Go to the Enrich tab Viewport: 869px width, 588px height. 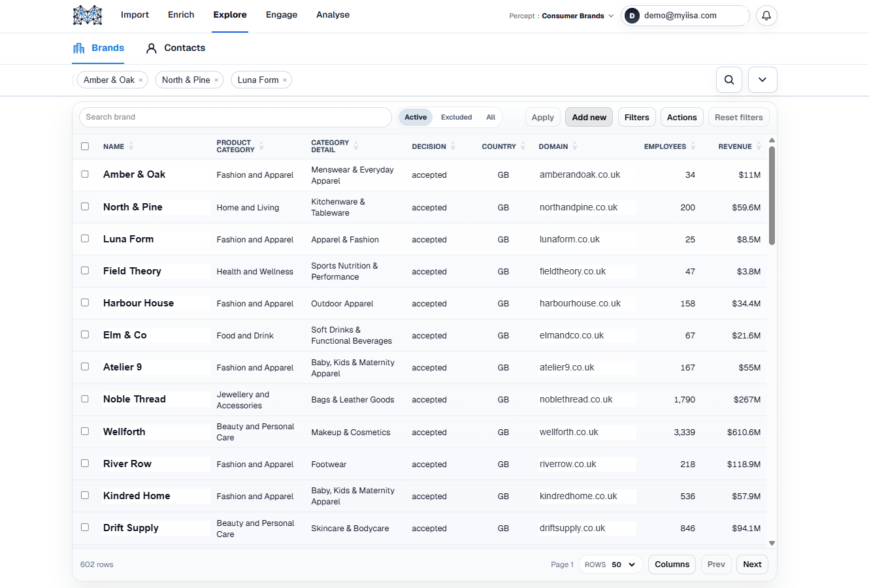(181, 15)
